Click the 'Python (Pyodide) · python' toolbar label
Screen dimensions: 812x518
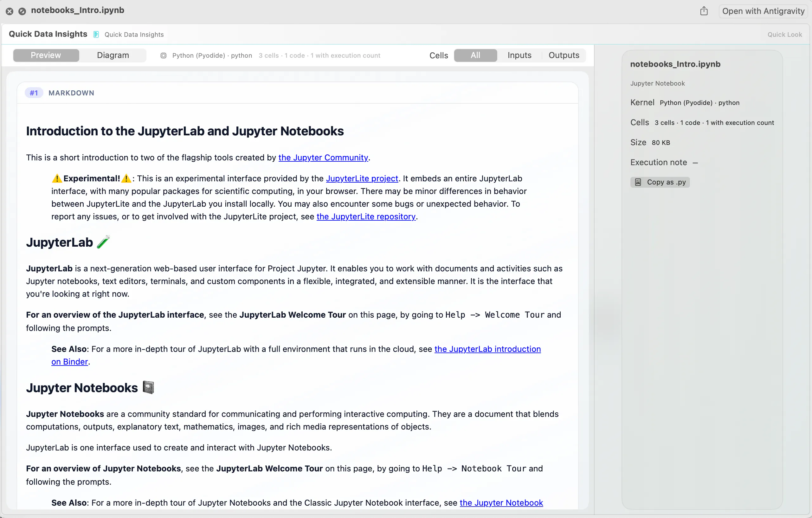click(x=212, y=55)
